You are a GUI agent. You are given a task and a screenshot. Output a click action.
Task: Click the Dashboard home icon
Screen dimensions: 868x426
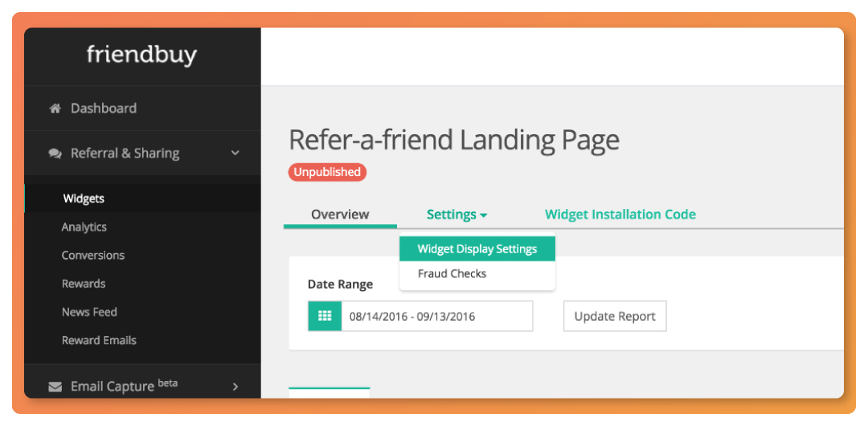click(x=55, y=109)
